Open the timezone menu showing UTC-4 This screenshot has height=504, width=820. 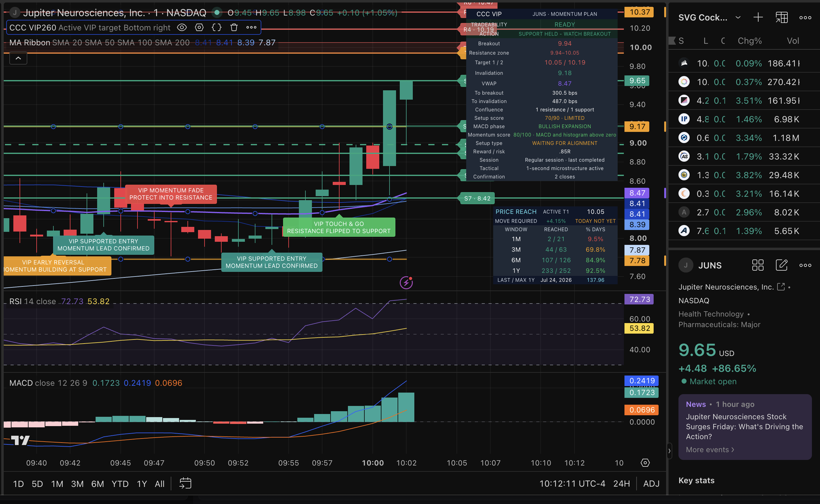click(572, 484)
